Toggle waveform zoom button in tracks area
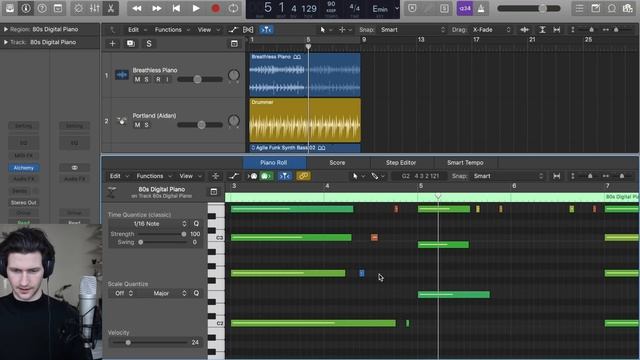Viewport: 640px width, 360px height. point(524,29)
